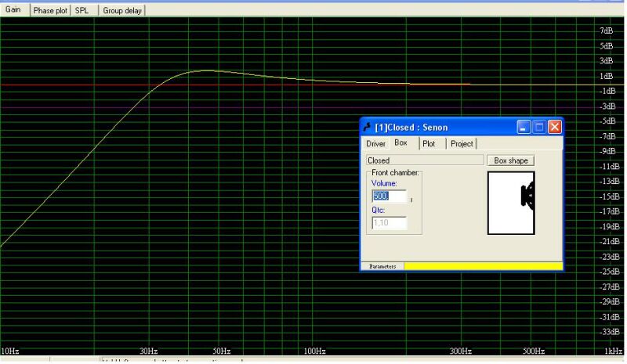The image size is (627, 364).
Task: Open the Phase plot tab
Action: (50, 10)
